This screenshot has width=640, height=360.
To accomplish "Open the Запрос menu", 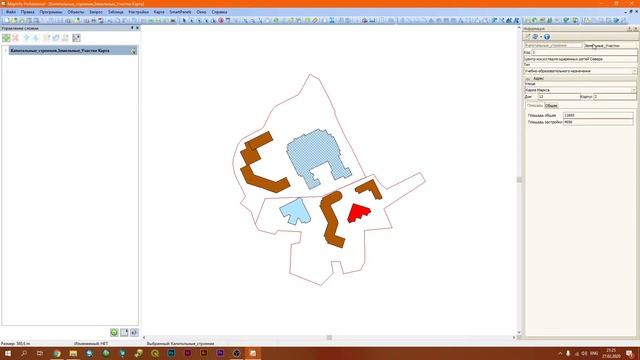I will (x=96, y=12).
